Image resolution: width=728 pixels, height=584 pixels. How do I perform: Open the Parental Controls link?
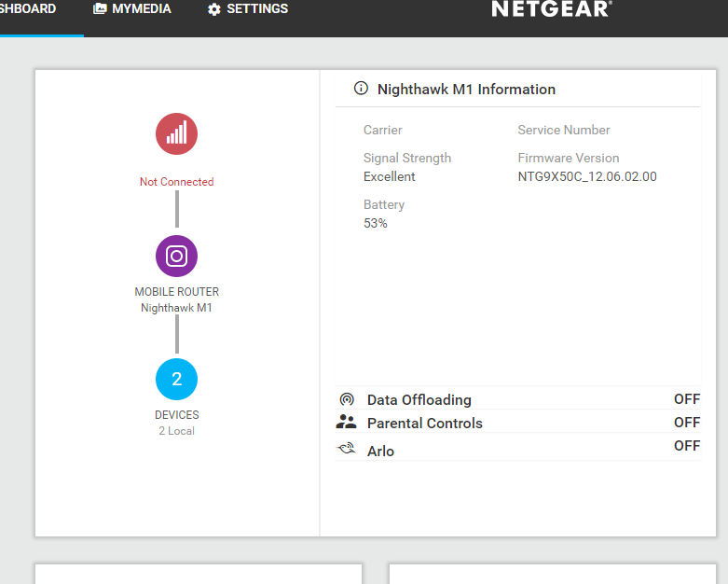[424, 424]
